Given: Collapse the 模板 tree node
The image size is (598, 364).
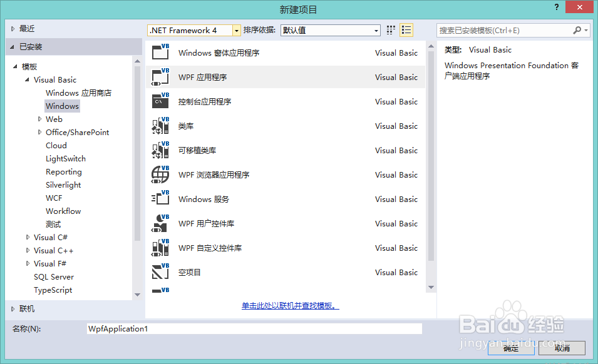Looking at the screenshot, I should (x=15, y=67).
